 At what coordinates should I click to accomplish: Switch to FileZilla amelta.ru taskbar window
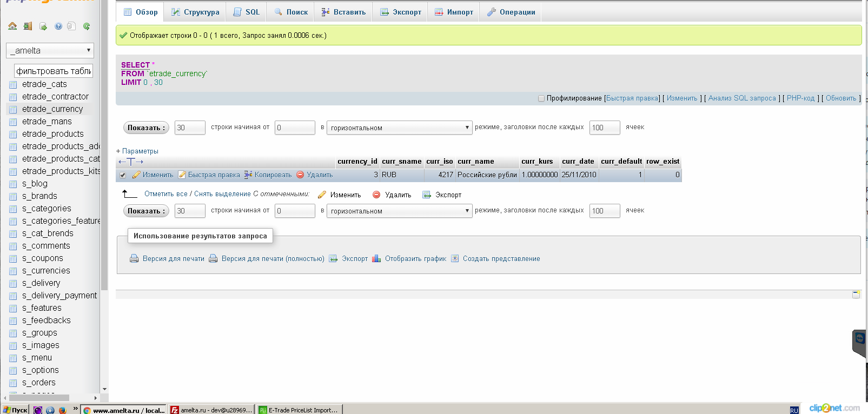[211, 410]
